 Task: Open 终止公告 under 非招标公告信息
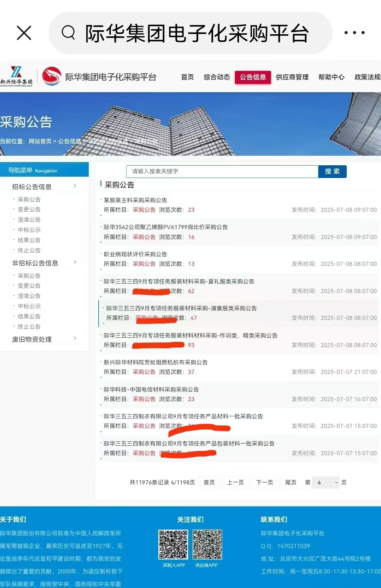tap(29, 327)
